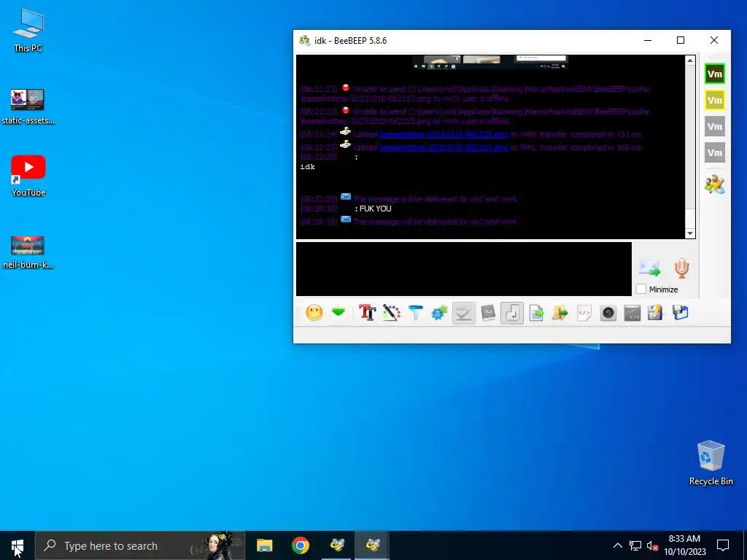
Task: Open second uploaded beeshottmp png link
Action: click(x=444, y=147)
